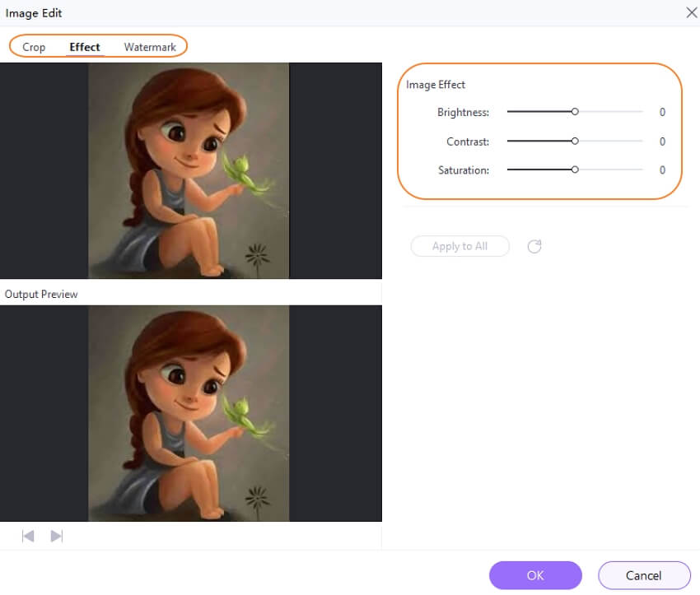Click the Contrast label
This screenshot has width=700, height=595.
pyautogui.click(x=468, y=142)
